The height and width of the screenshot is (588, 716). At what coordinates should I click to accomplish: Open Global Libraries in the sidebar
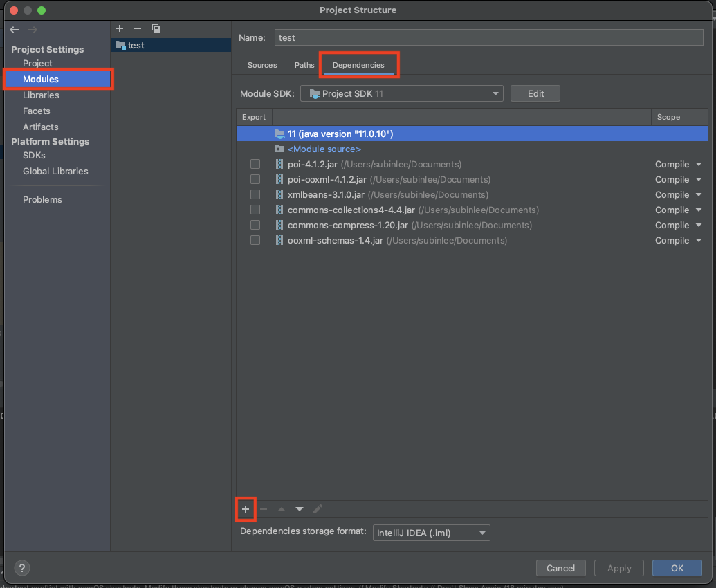56,171
